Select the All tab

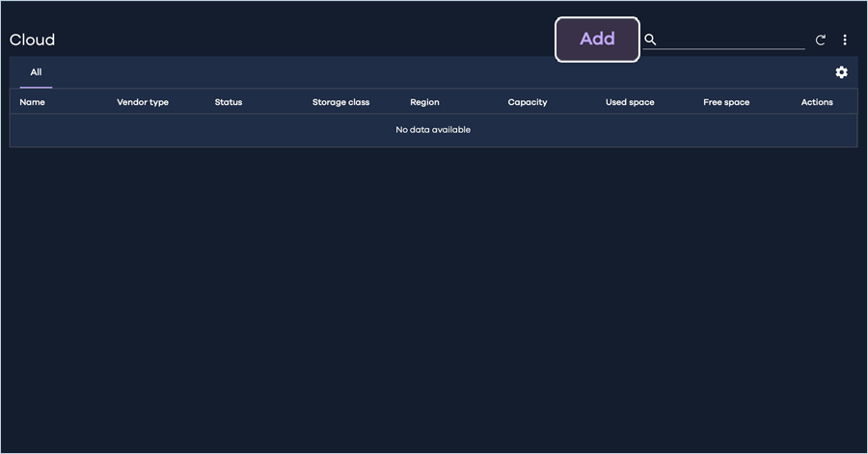tap(36, 72)
